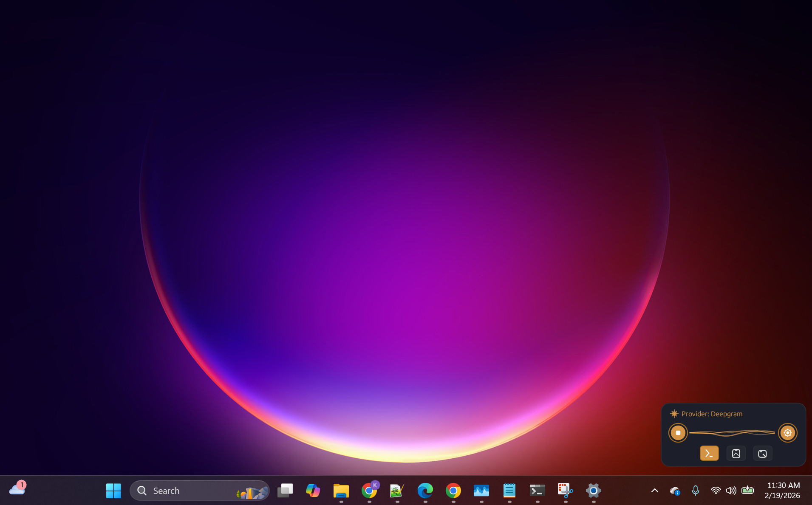812x505 pixels.
Task: Stop the active Deepgram voice recording
Action: pyautogui.click(x=678, y=432)
